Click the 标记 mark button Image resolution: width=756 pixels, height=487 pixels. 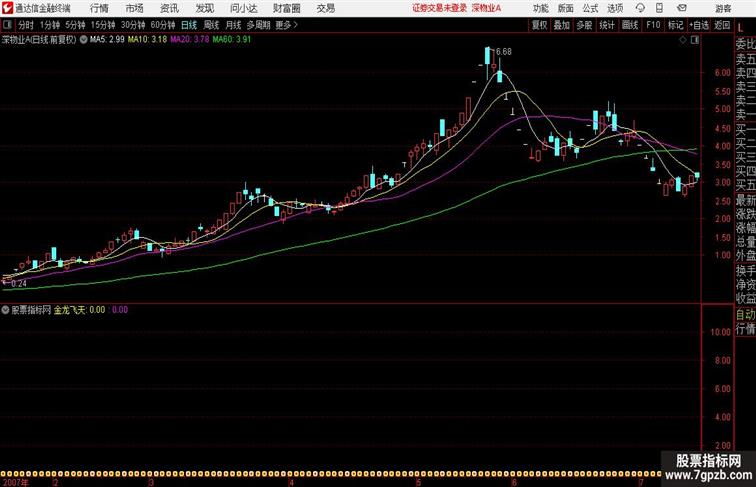click(675, 25)
